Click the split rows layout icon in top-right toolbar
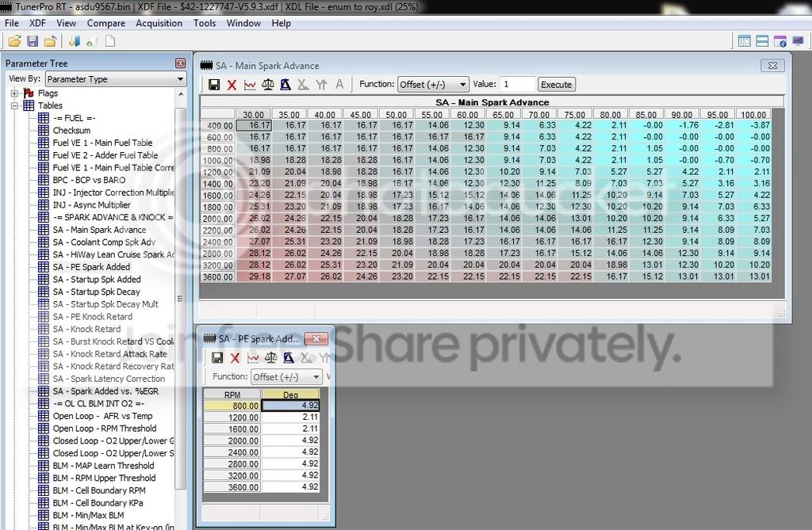This screenshot has width=812, height=530. coord(762,41)
